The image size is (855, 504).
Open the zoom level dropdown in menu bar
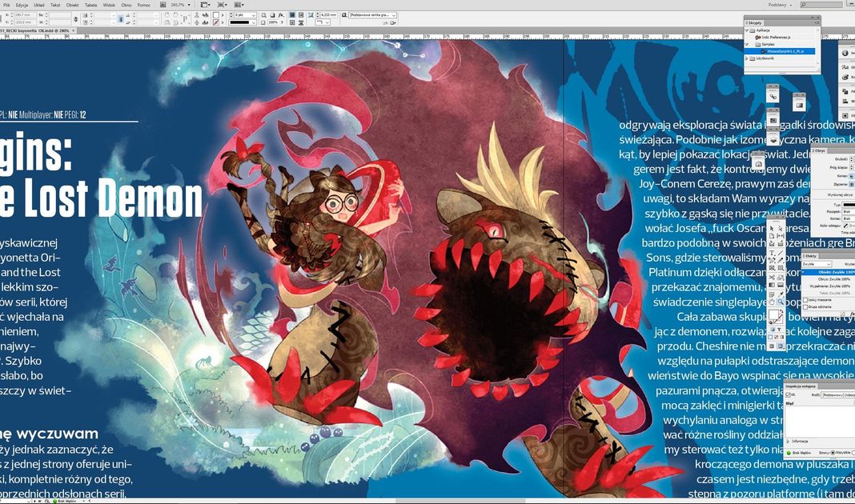173,5
